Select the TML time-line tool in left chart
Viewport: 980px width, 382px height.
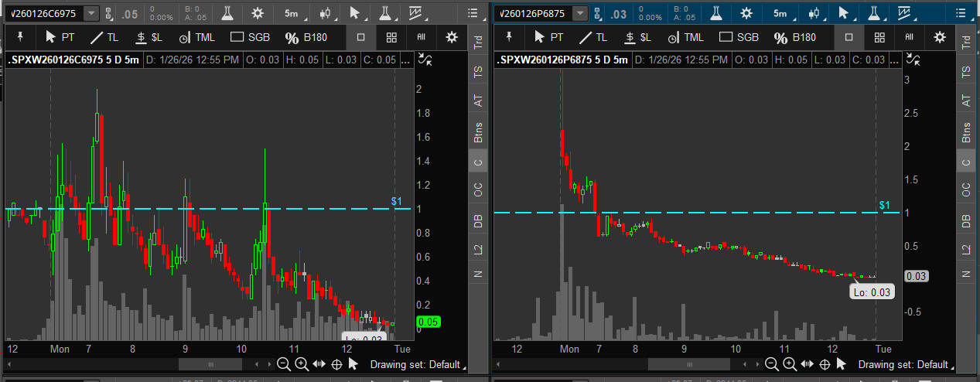point(196,37)
